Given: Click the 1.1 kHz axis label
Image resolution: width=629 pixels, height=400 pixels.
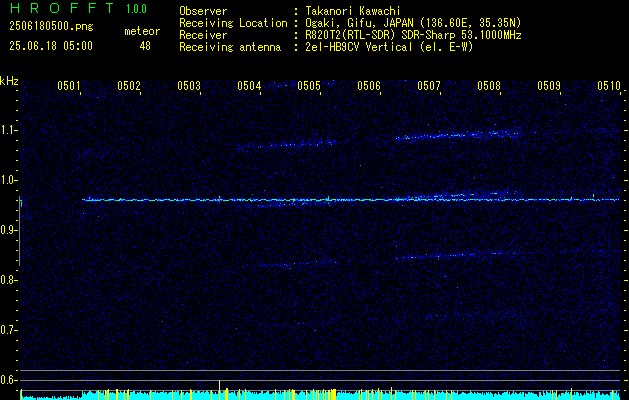Looking at the screenshot, I should [x=7, y=130].
